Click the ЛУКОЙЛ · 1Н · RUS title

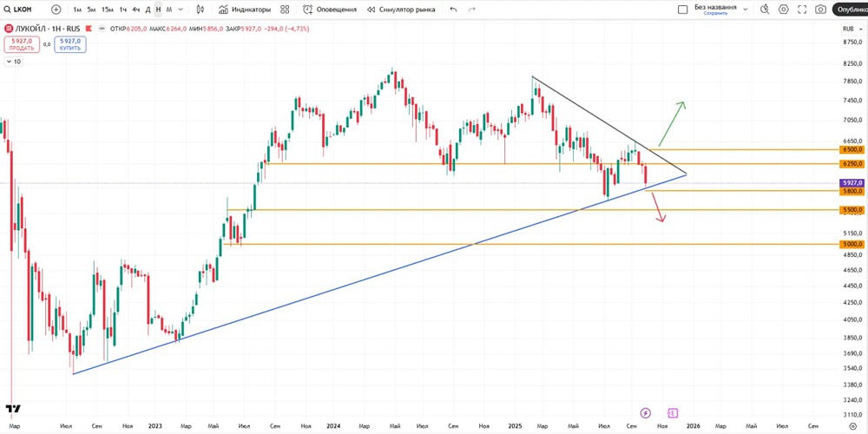(x=49, y=29)
